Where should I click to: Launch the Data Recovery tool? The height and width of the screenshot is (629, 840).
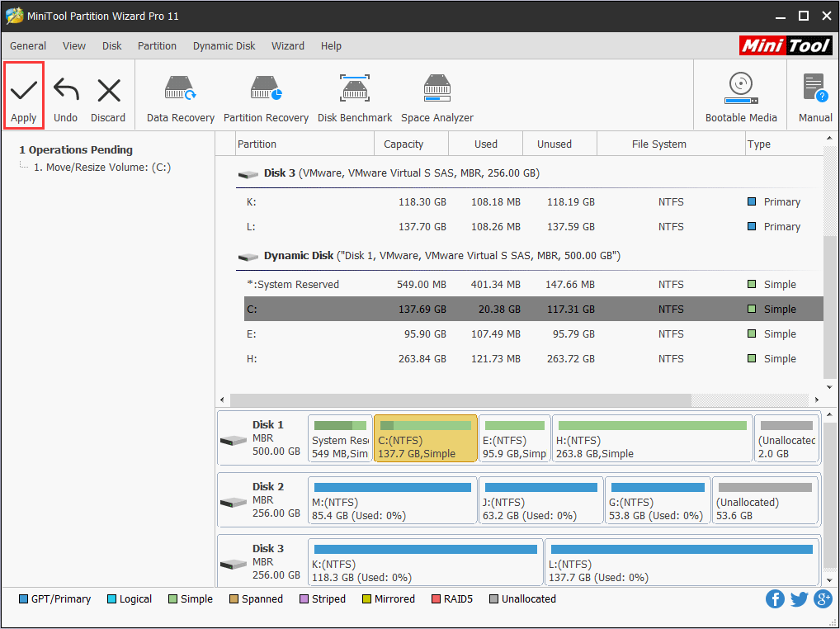point(181,98)
